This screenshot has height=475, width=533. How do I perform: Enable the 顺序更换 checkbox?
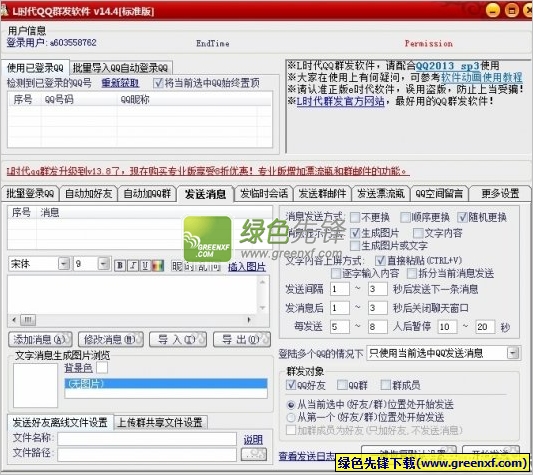point(405,217)
